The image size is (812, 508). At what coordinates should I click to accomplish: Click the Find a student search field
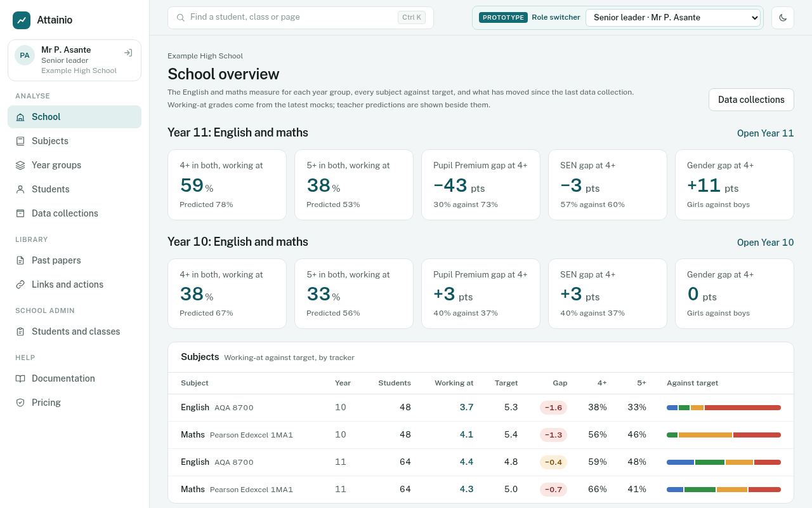[x=301, y=18]
